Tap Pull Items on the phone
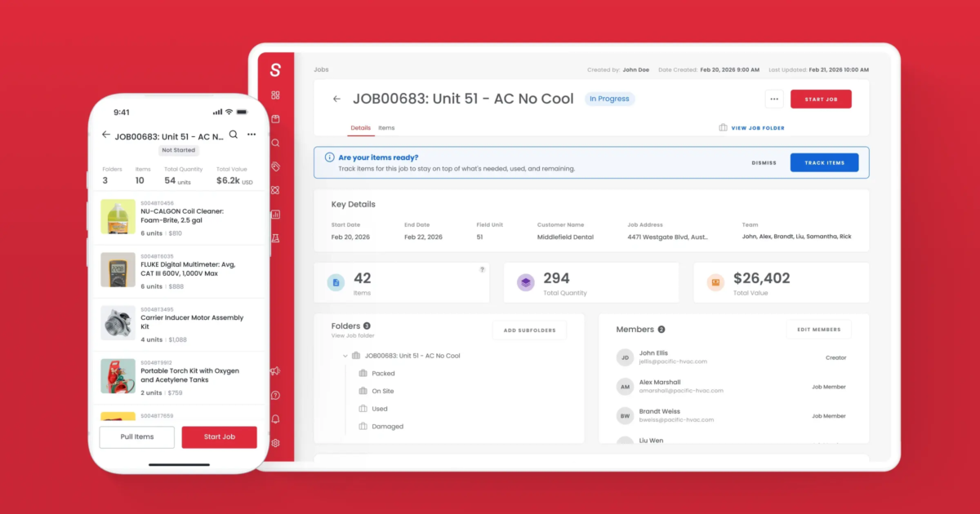 coord(137,436)
